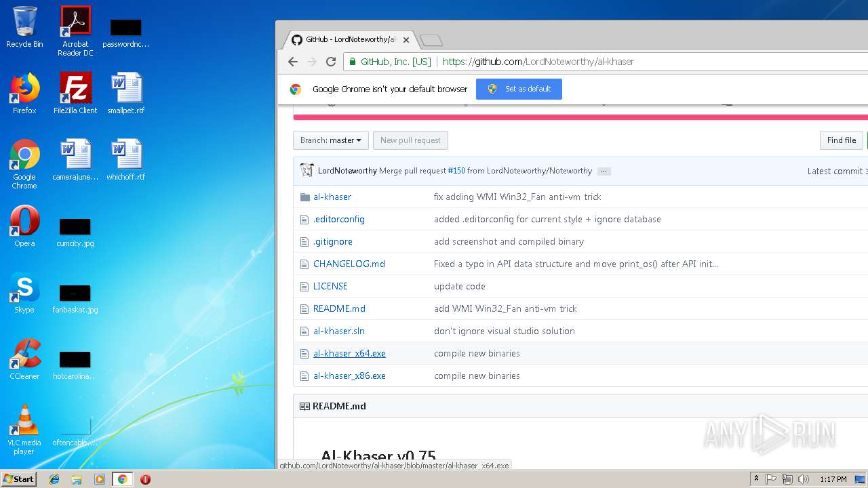Click 'add screenshot and compiled binary' commit
Image resolution: width=868 pixels, height=488 pixels.
pyautogui.click(x=509, y=241)
